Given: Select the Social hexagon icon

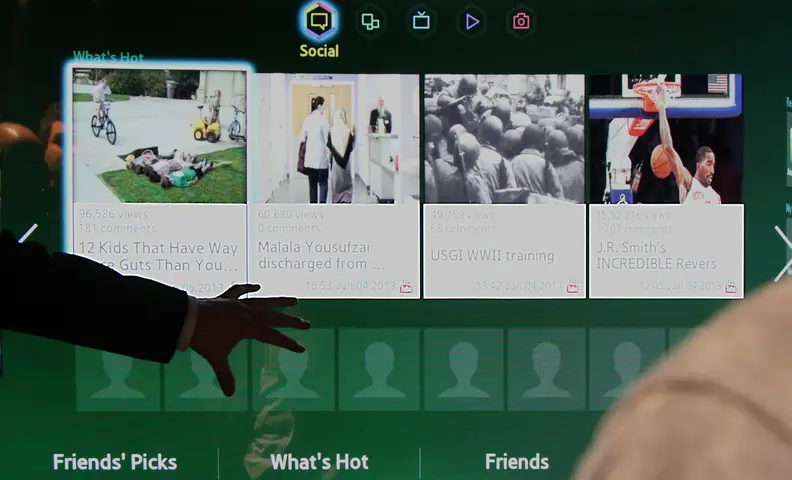Looking at the screenshot, I should [319, 21].
